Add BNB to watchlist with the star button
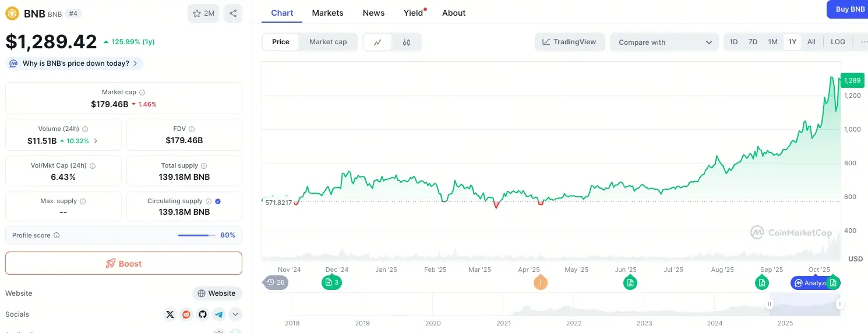This screenshot has width=868, height=333. 203,13
